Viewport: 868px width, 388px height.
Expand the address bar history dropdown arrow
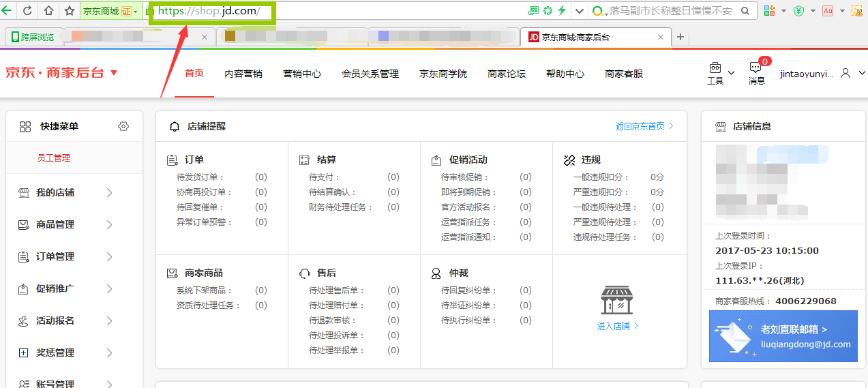coord(580,11)
